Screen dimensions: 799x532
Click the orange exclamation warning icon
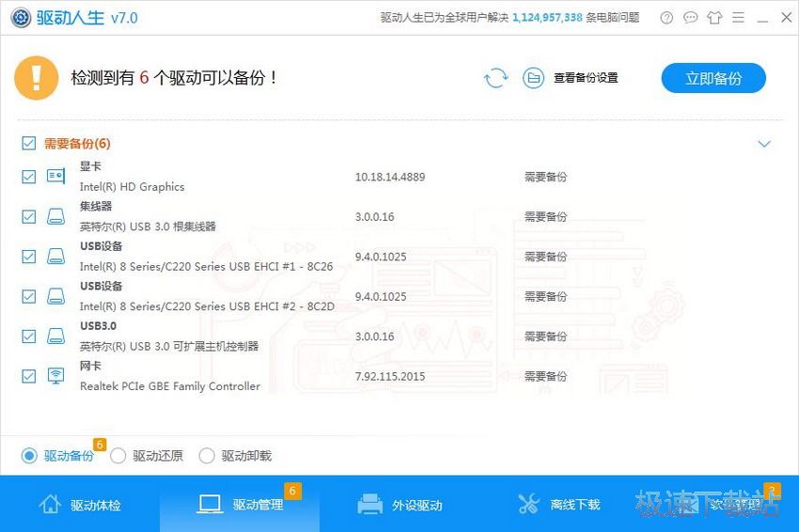[x=36, y=78]
